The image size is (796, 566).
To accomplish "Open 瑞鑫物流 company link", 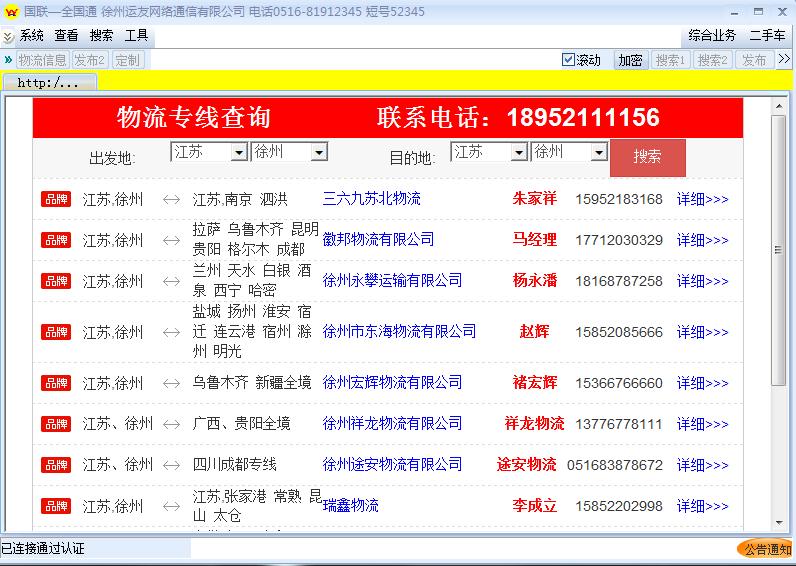I will pos(351,506).
